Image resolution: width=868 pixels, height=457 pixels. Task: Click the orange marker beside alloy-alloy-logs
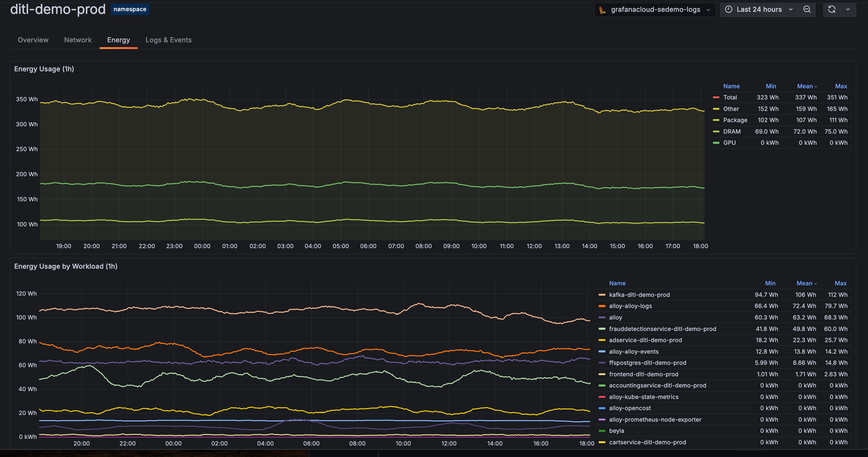pyautogui.click(x=602, y=306)
